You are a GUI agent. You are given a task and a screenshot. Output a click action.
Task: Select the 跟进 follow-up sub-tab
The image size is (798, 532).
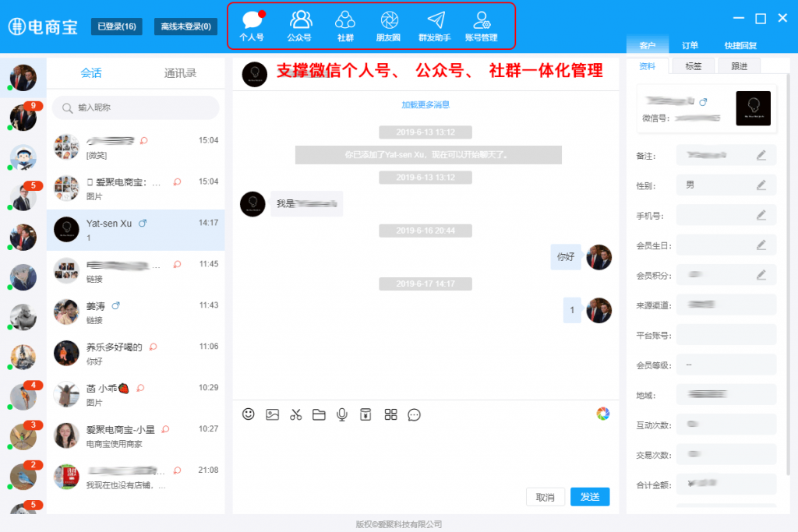739,66
